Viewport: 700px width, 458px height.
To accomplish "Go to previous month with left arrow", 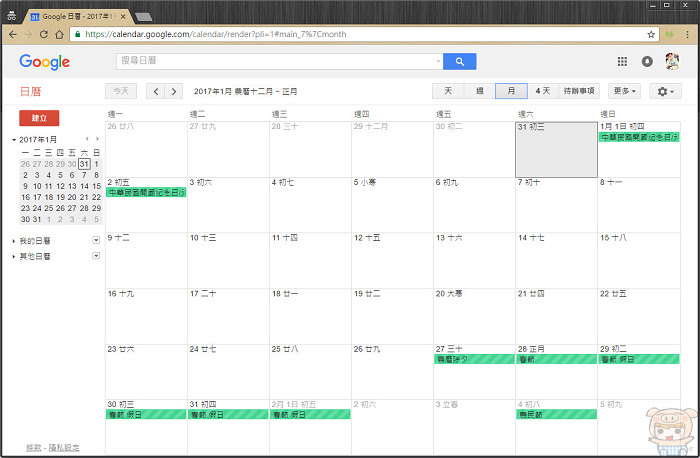I will coord(156,92).
